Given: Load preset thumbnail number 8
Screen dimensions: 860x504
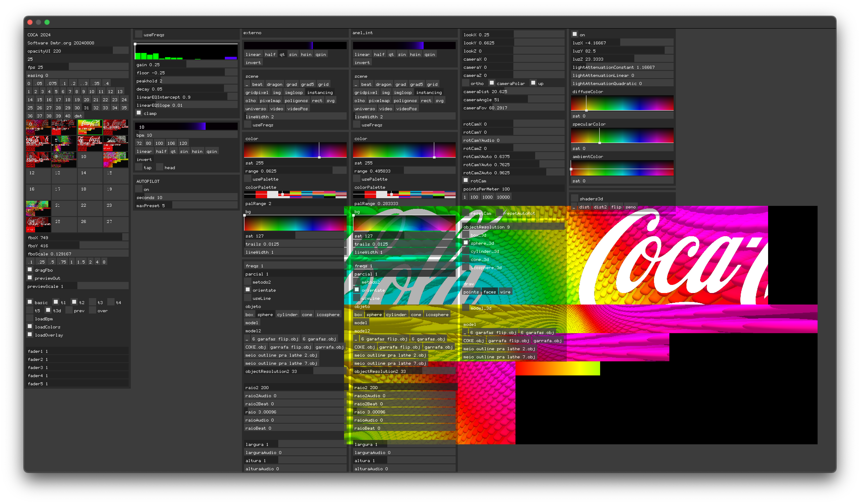Looking at the screenshot, I should point(38,160).
